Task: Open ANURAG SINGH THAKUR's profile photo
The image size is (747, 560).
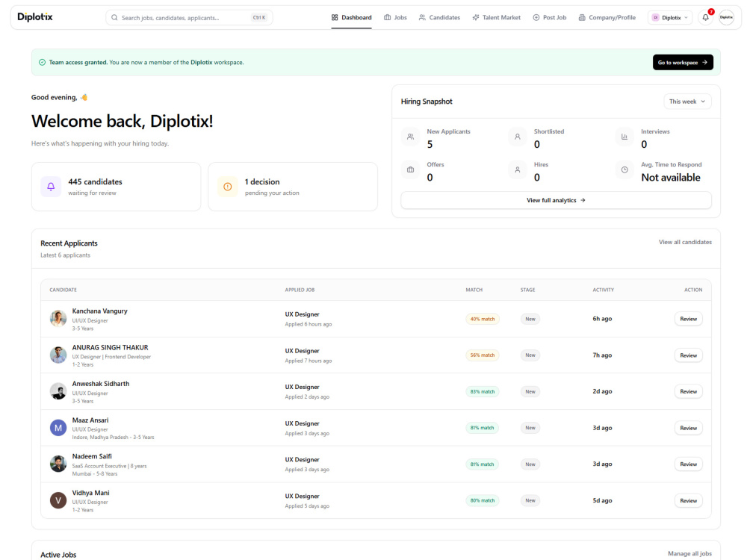Action: click(x=58, y=355)
